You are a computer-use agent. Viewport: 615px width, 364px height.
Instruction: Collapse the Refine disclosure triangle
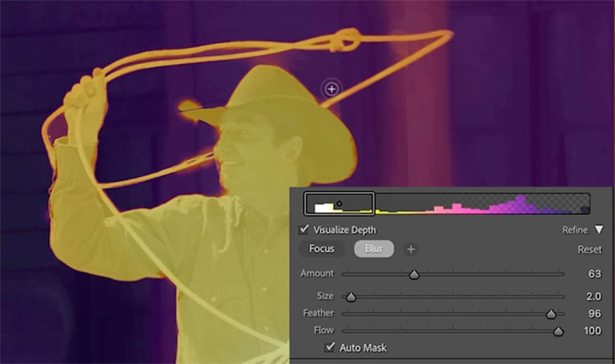[x=599, y=230]
